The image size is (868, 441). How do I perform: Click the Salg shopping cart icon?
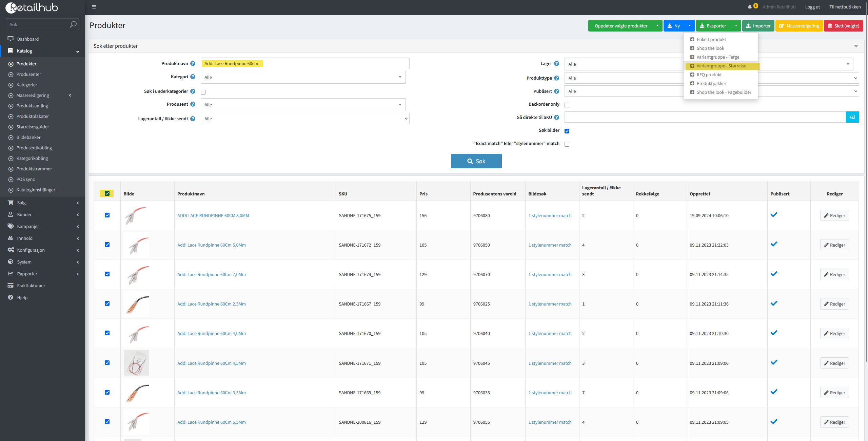pos(11,203)
